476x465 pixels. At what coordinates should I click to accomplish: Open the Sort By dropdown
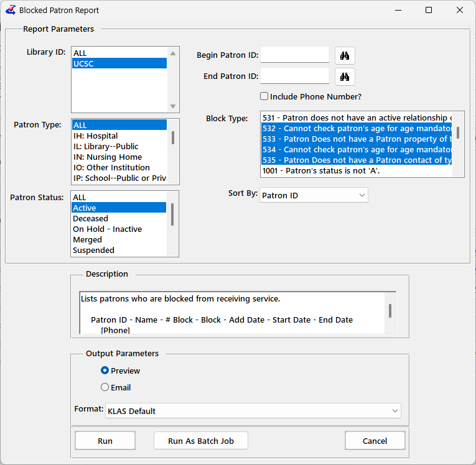pyautogui.click(x=314, y=195)
